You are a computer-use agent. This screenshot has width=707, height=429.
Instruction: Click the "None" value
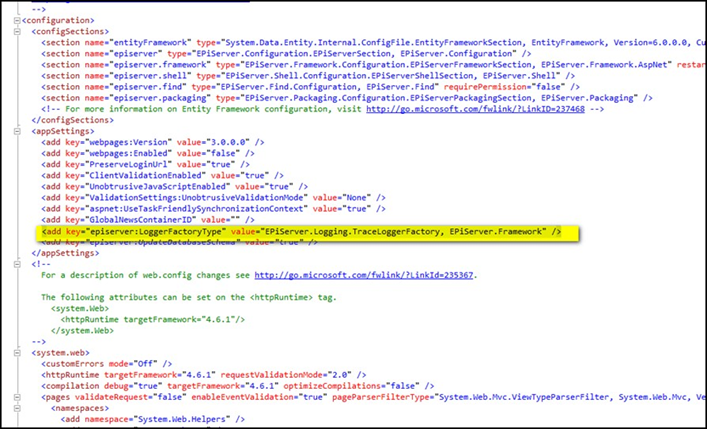357,198
